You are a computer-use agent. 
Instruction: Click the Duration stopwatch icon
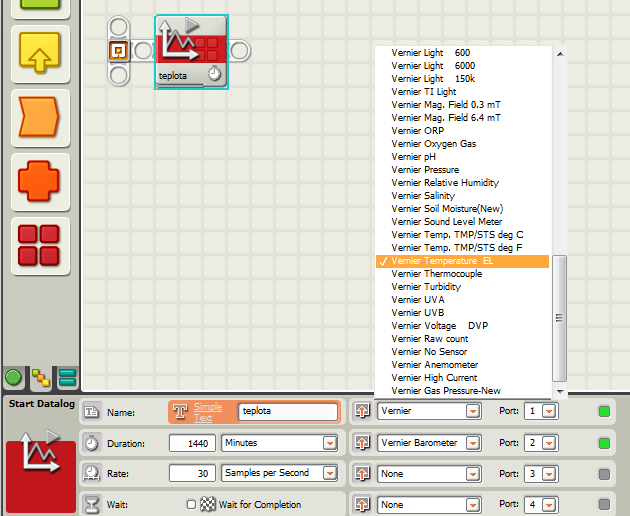[92, 443]
